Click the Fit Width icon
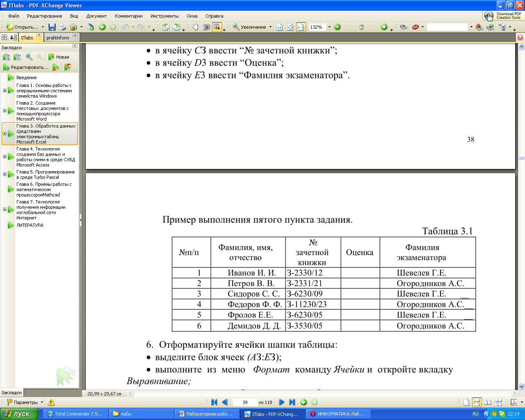The height and width of the screenshot is (420, 525). pos(301,27)
